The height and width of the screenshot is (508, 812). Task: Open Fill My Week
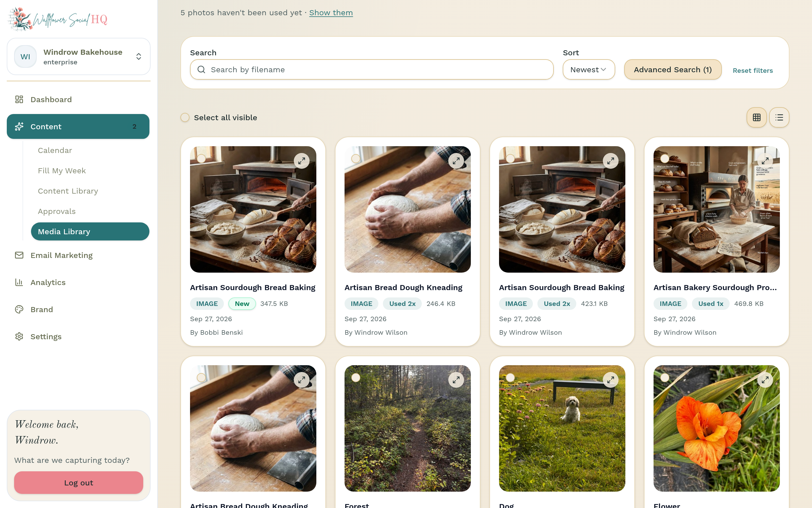62,171
